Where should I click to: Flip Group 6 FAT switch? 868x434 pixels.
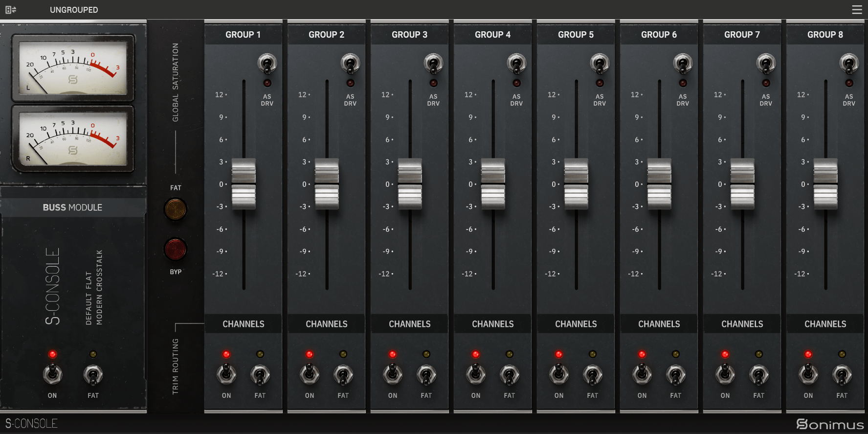(676, 374)
